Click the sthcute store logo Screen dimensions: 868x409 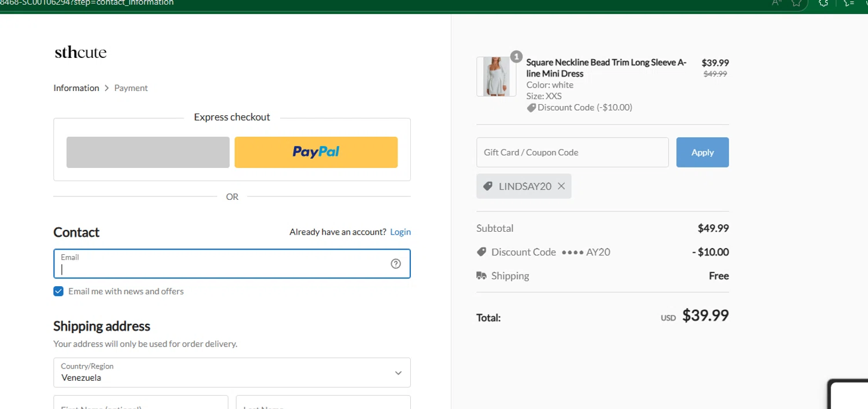click(80, 53)
